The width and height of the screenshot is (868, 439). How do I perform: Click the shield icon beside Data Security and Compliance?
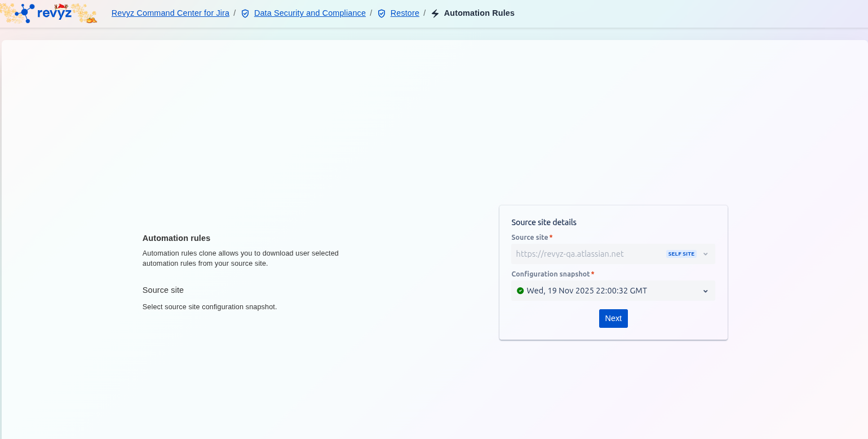click(245, 14)
